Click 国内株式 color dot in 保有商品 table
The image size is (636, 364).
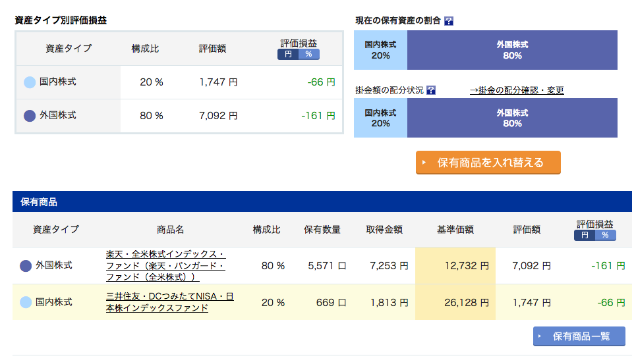tap(26, 303)
